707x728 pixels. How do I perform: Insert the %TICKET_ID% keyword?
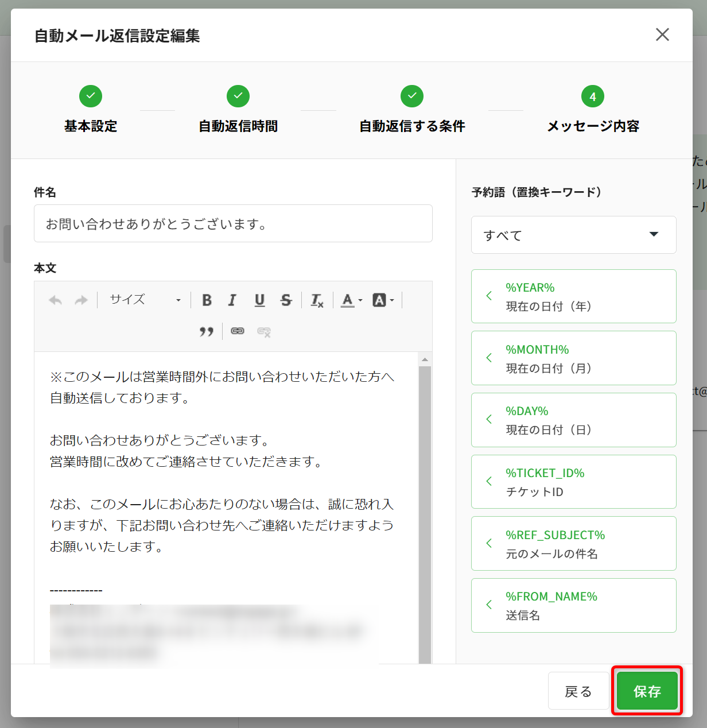pyautogui.click(x=573, y=482)
